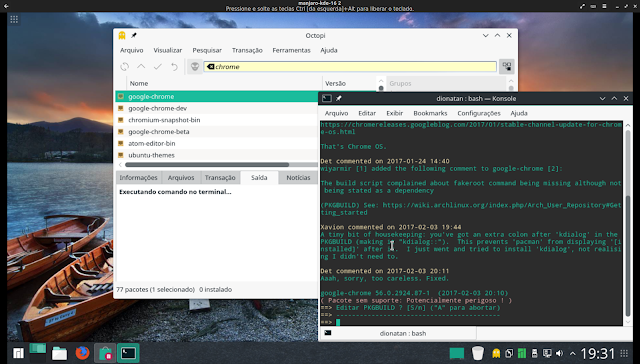Click the horizontal scrollbar of the package list

pyautogui.click(x=207, y=165)
